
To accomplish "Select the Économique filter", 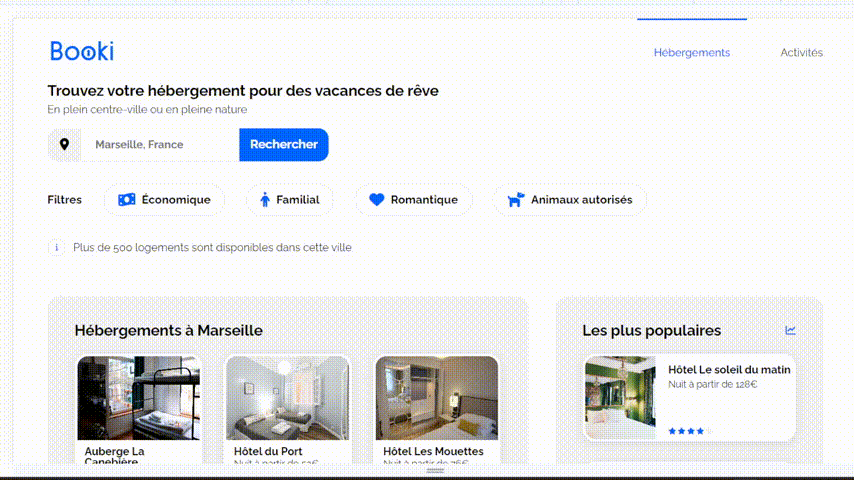I will coord(164,200).
